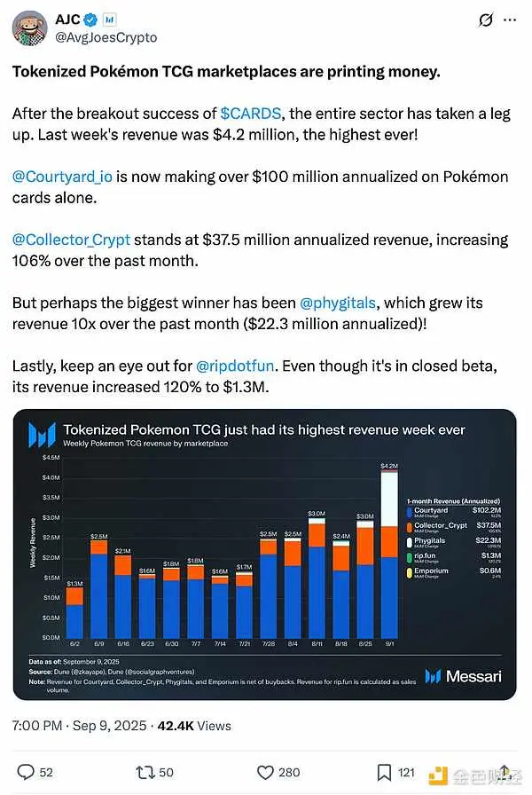Click the blue Courtyard legend swatch
Viewport: 532px width, 795px height.
coord(409,512)
